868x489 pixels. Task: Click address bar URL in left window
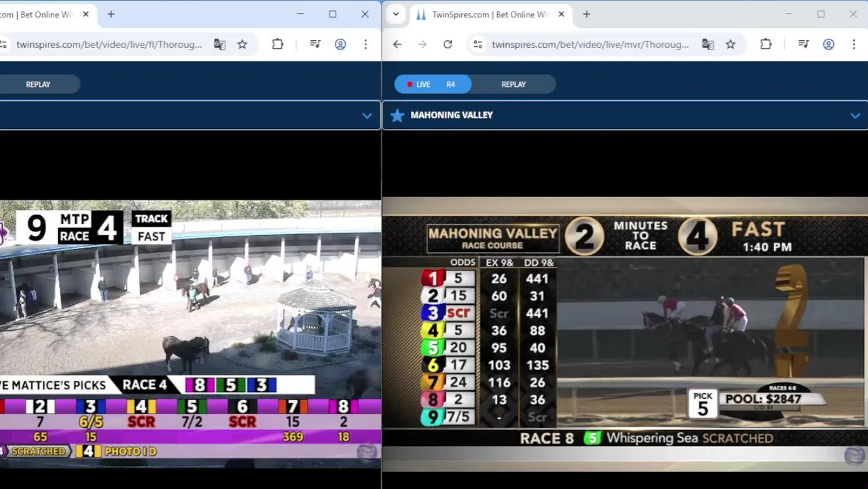click(109, 44)
